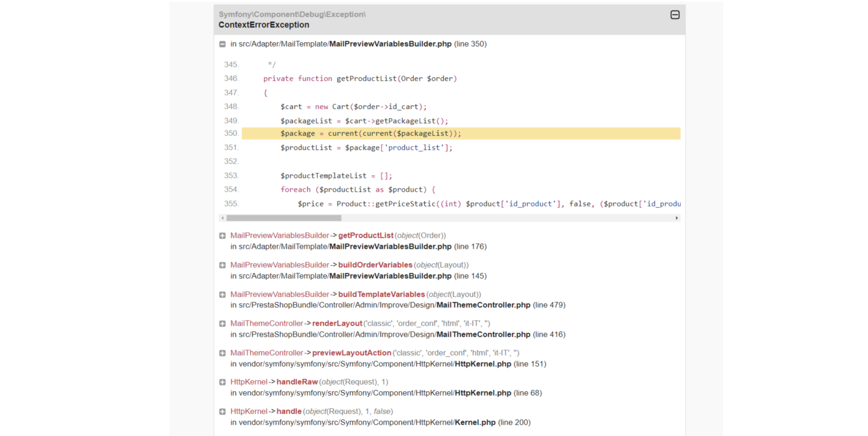Open MailThemeController.php (line 479) link
This screenshot has width=868, height=436.
(x=483, y=305)
